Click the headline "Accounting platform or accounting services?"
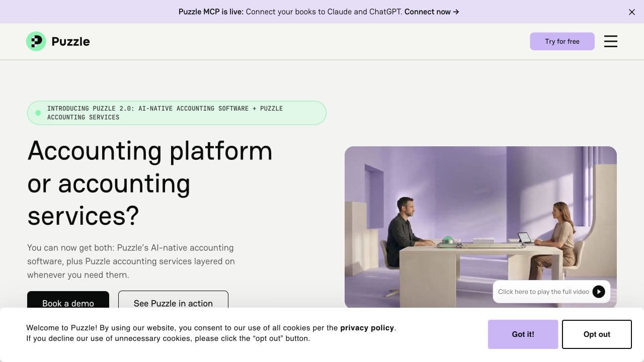The height and width of the screenshot is (362, 644). click(x=150, y=183)
